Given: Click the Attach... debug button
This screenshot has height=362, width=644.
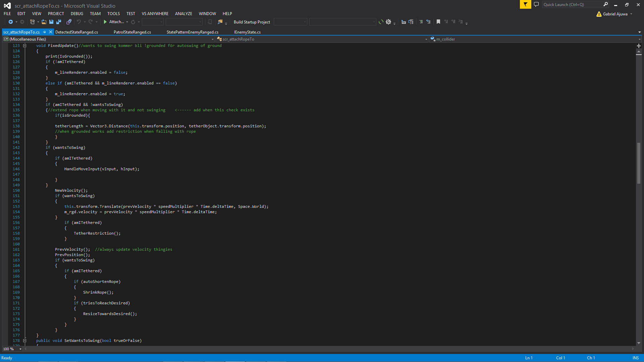Looking at the screenshot, I should pyautogui.click(x=114, y=22).
